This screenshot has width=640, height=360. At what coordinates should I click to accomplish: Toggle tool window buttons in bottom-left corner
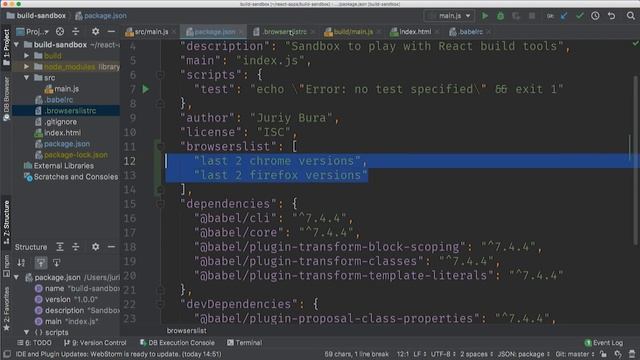point(7,354)
